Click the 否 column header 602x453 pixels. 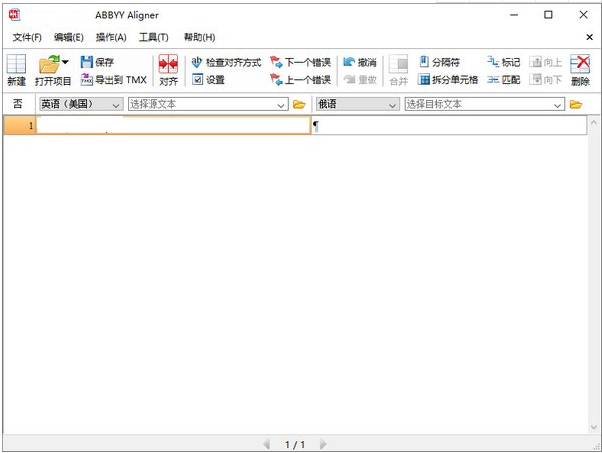coord(18,104)
